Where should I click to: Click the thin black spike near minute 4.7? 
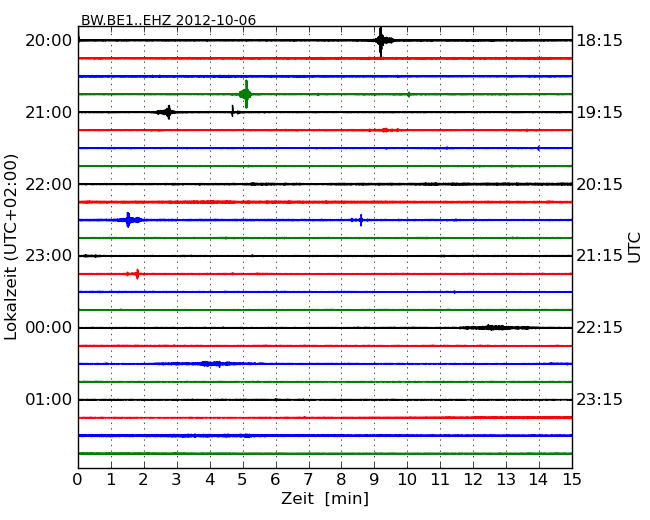click(x=233, y=111)
